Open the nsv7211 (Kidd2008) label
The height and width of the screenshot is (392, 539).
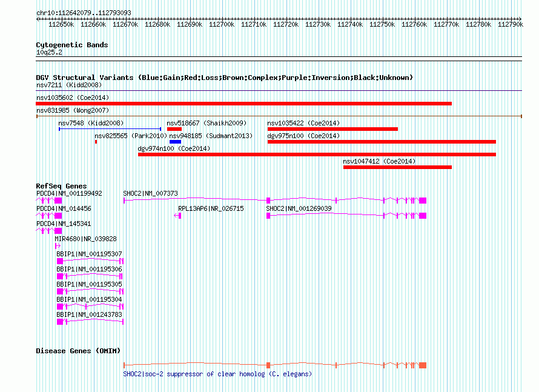point(69,85)
